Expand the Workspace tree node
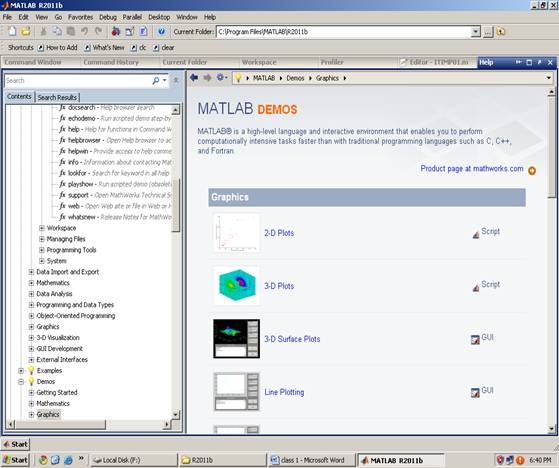559x468 pixels. tap(42, 228)
